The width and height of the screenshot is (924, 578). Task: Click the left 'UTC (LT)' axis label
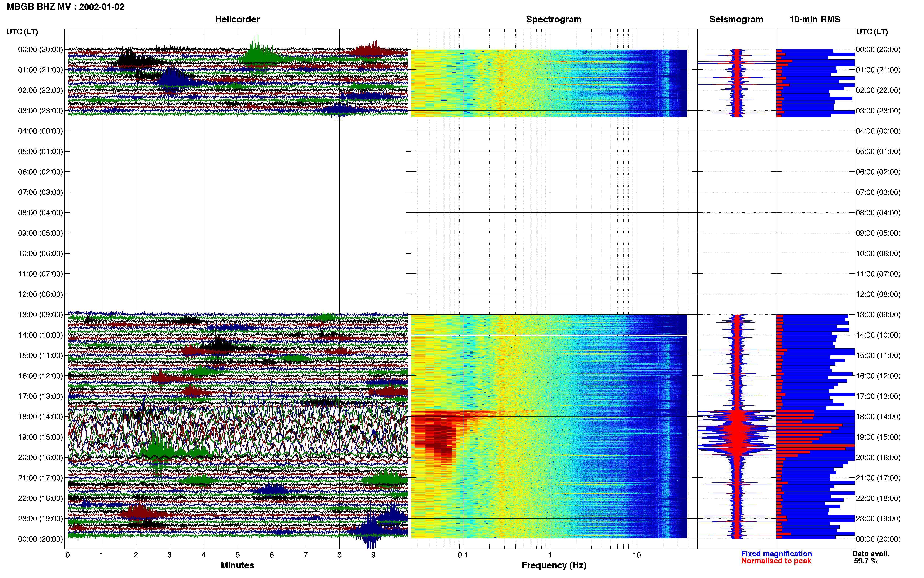22,32
